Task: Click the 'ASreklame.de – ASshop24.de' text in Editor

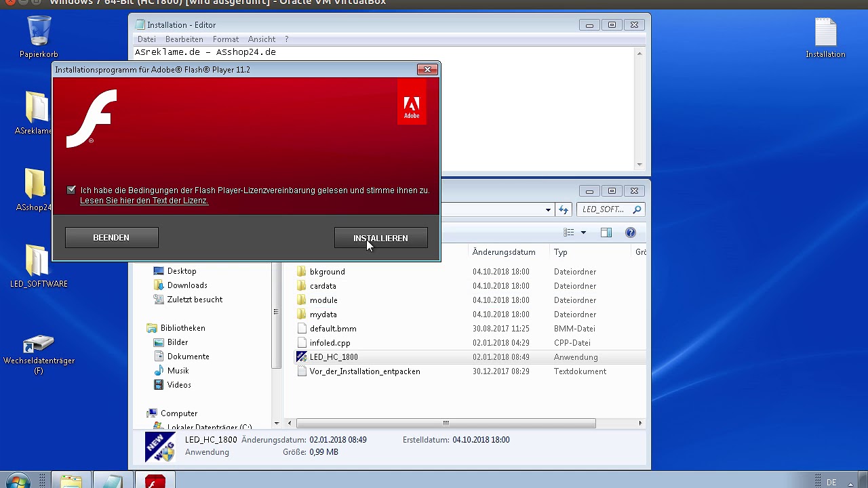Action: point(205,52)
